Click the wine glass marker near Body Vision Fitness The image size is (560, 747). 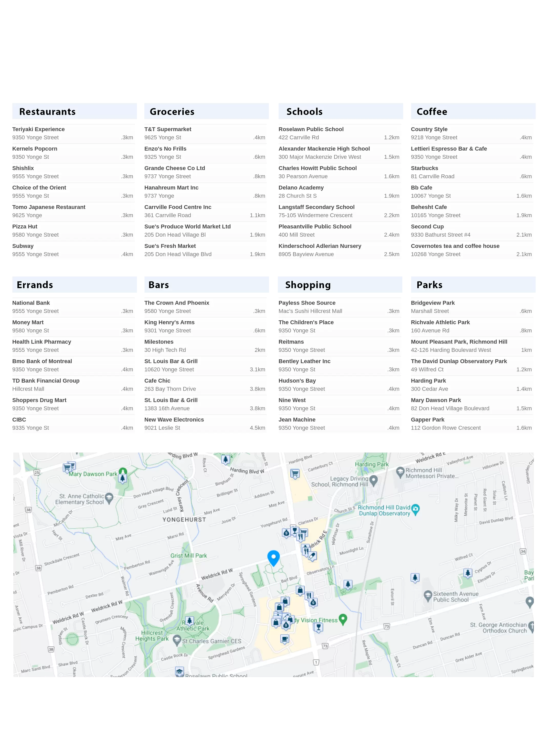coord(318,627)
